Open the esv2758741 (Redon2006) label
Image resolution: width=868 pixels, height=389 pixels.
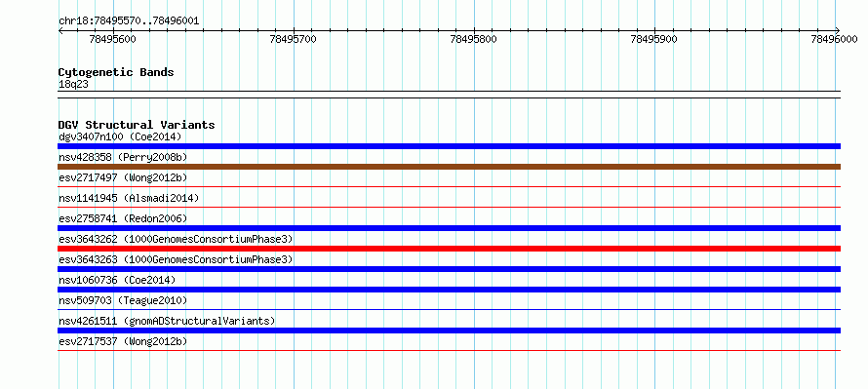(x=123, y=218)
